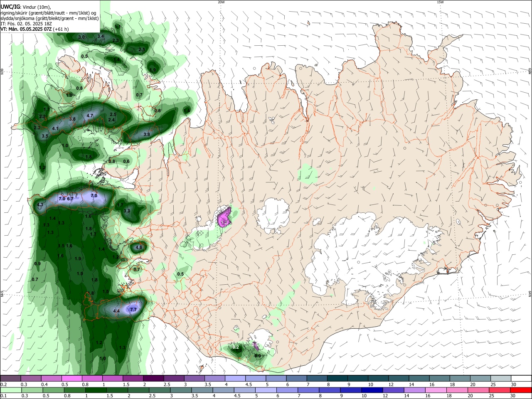Viewport: 532px width, 399px height.
Task: Click the 7.7 precipitation value on the map
Action: click(x=133, y=310)
